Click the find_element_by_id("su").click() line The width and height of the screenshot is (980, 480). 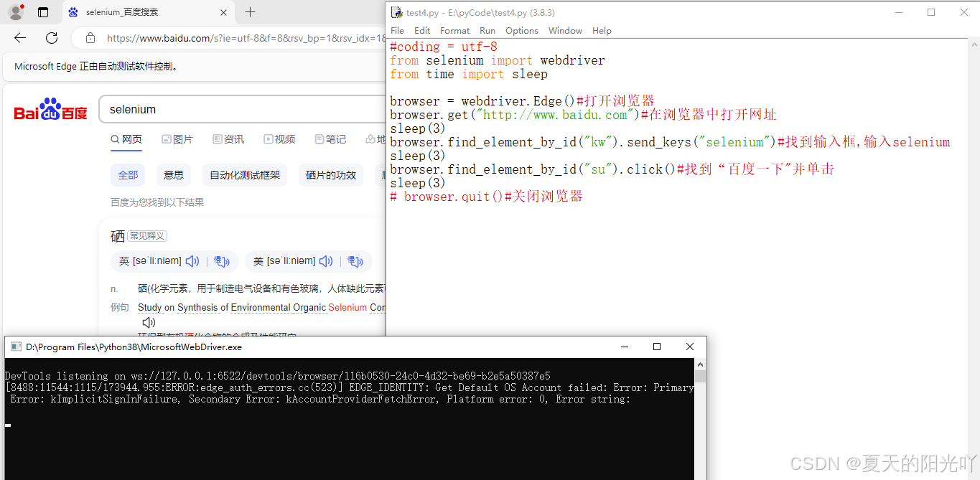point(612,169)
